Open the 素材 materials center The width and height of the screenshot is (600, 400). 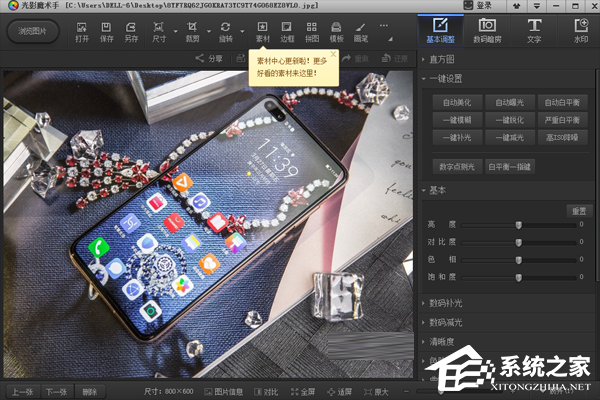click(262, 32)
